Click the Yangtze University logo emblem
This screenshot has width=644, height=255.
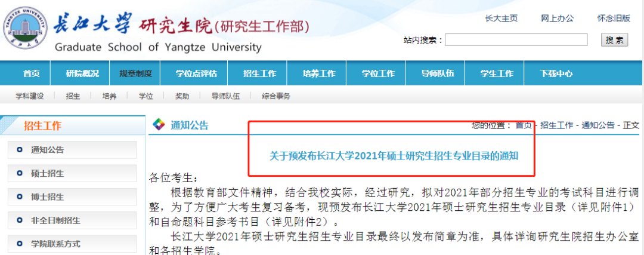pos(24,28)
